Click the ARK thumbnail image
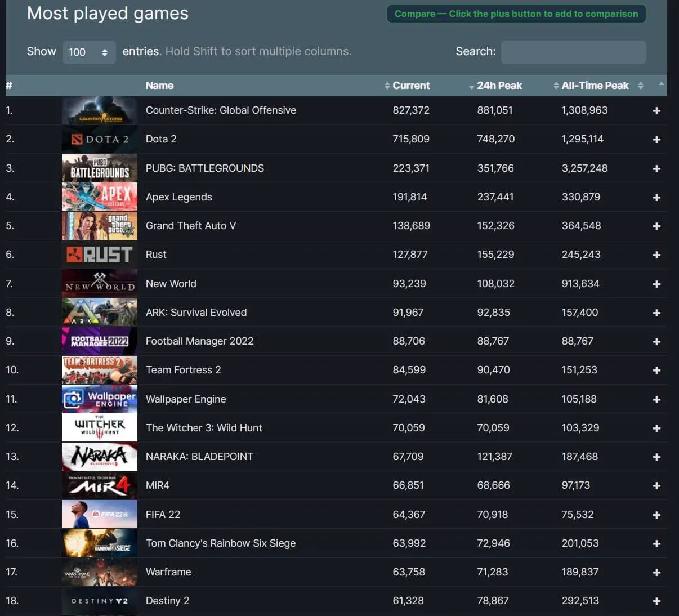This screenshot has width=679, height=616. coord(100,313)
